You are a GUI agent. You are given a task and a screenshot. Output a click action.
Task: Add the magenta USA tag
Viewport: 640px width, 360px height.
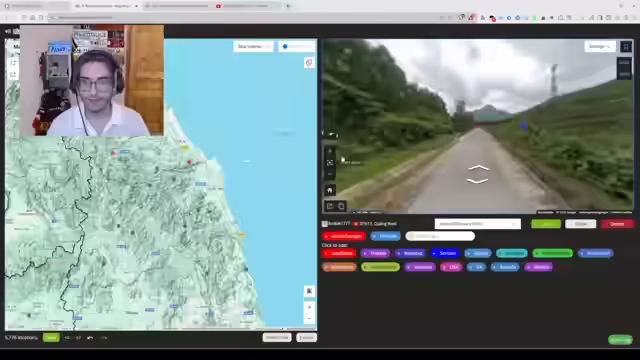[x=451, y=267]
